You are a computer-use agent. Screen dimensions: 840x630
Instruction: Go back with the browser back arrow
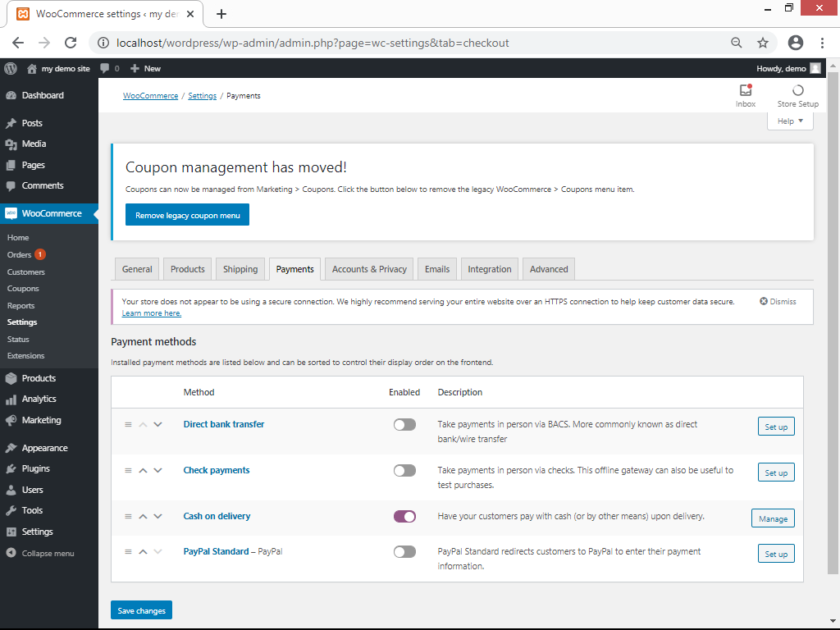coord(18,43)
